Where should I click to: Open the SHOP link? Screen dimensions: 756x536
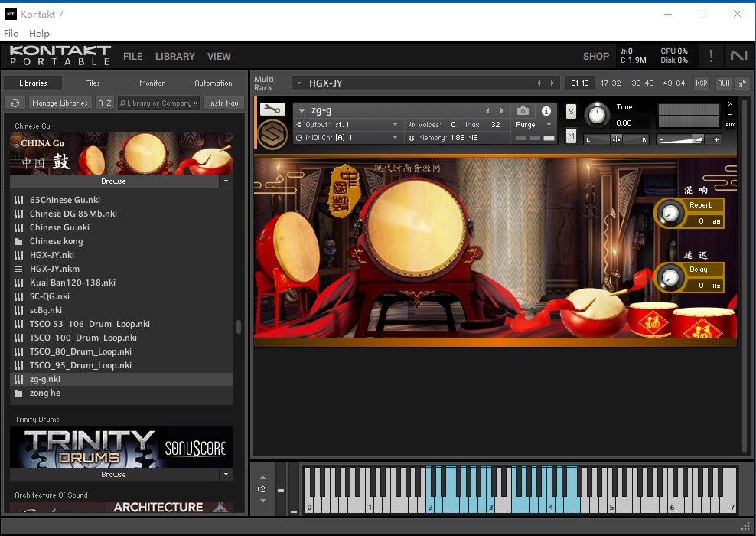tap(596, 56)
